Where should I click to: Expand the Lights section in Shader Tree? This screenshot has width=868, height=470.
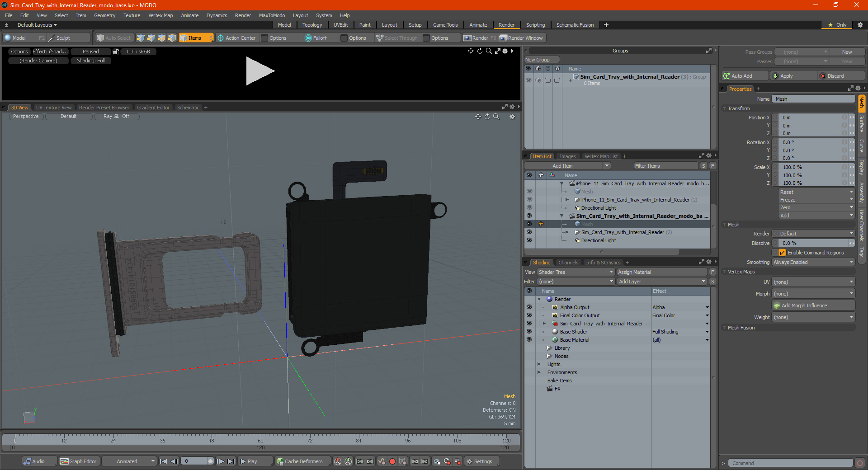tap(539, 364)
